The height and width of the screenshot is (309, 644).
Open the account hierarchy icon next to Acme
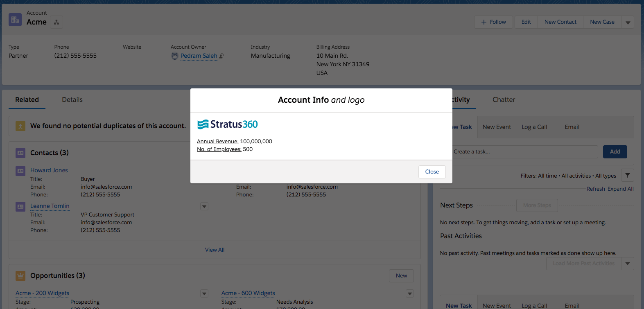click(x=56, y=22)
